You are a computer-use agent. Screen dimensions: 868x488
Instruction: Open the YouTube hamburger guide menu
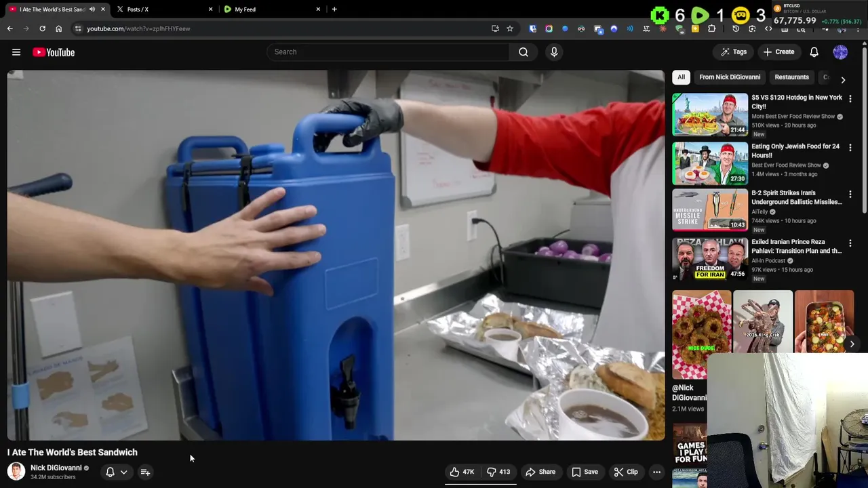(x=16, y=52)
